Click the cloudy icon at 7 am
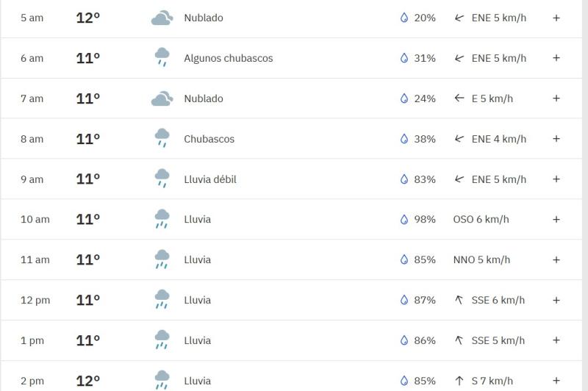 click(x=162, y=98)
